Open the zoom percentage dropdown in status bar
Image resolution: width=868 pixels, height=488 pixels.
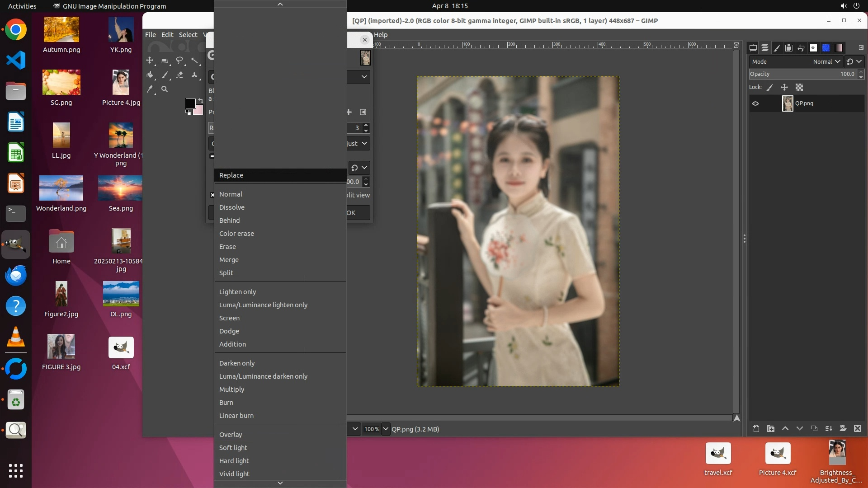[x=385, y=429]
